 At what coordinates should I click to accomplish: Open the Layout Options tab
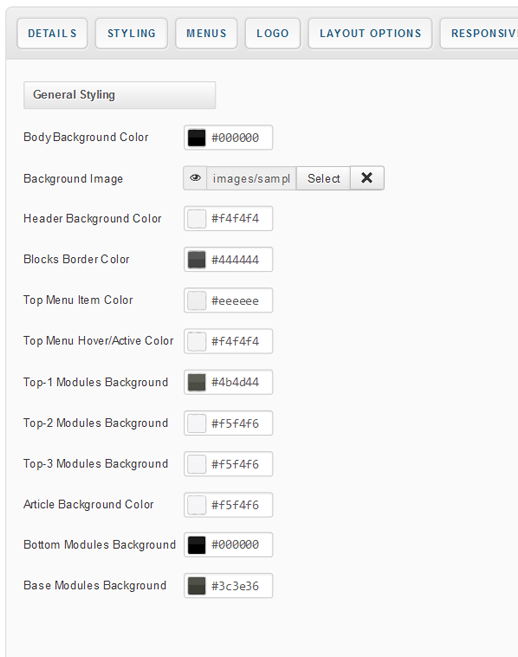tap(370, 34)
